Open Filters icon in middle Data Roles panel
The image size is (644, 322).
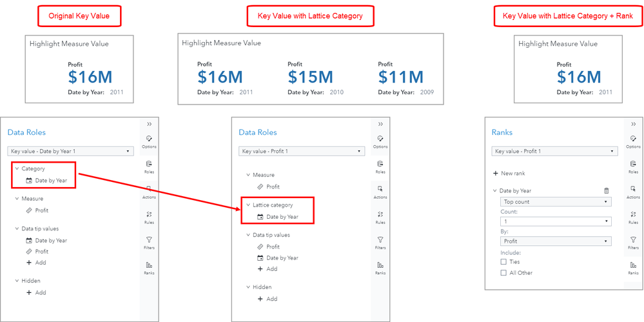[380, 242]
